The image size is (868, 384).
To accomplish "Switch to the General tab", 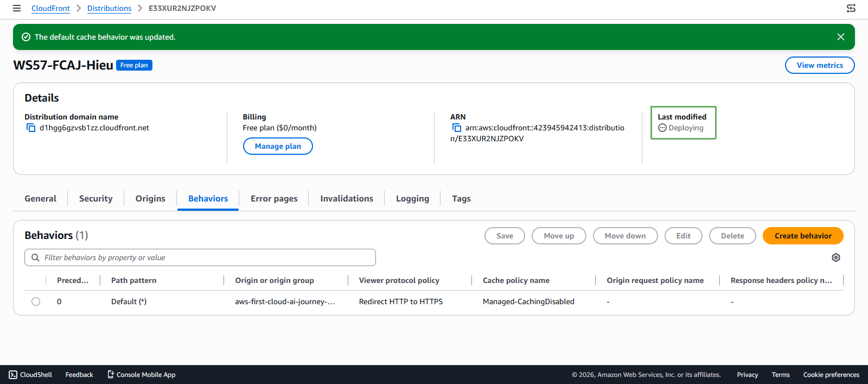I will [x=40, y=199].
